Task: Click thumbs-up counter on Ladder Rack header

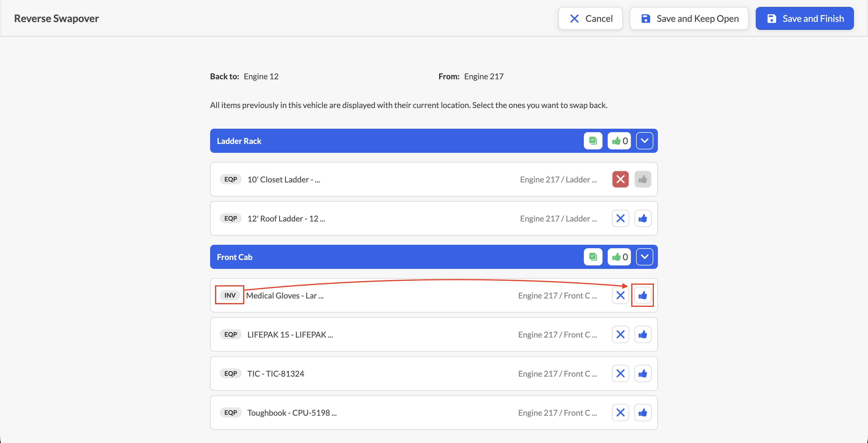Action: (x=619, y=140)
